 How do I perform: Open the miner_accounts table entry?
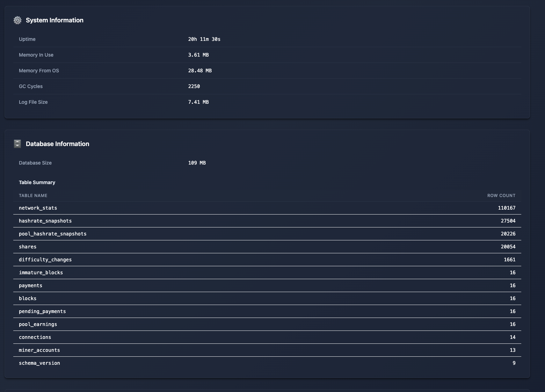pos(39,350)
